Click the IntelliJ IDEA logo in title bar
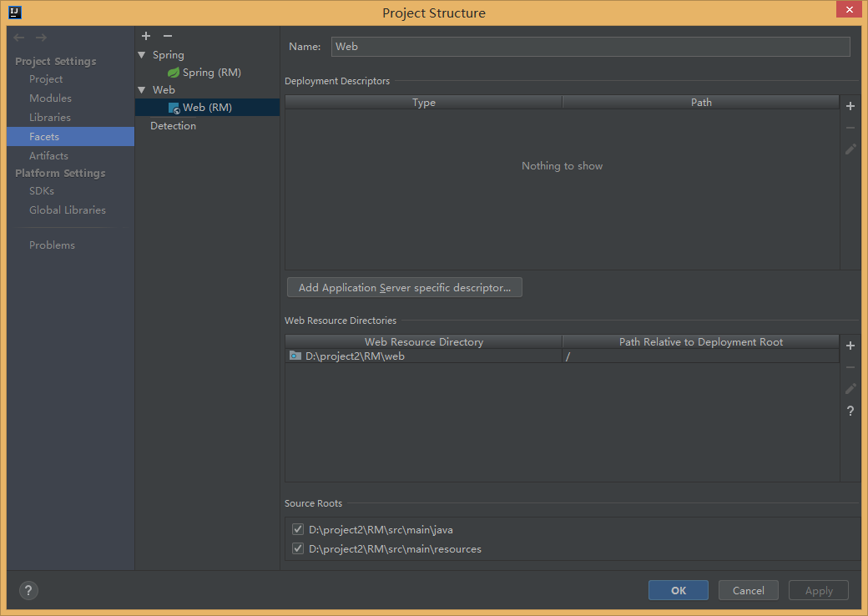868x616 pixels. pos(15,13)
